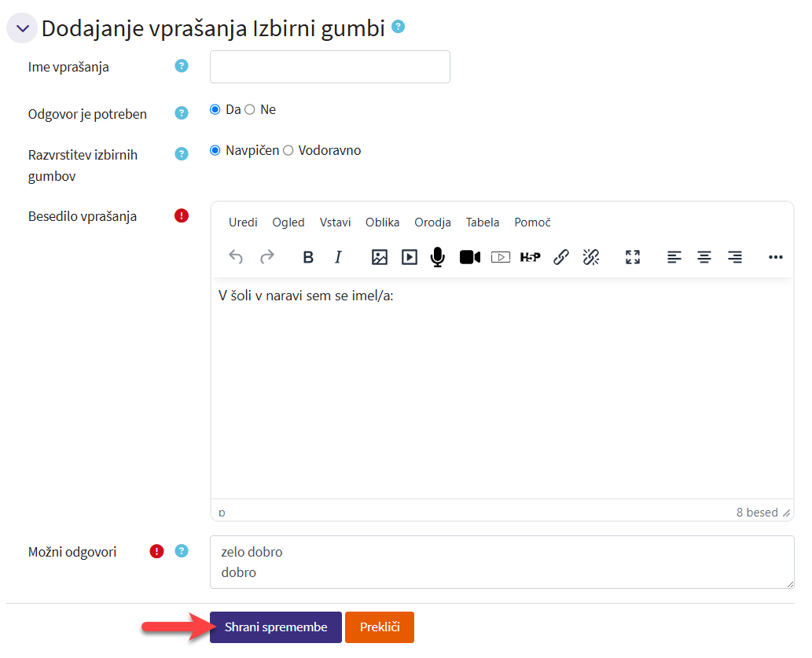Viewport: 812px width, 658px height.
Task: Insert an image using the picture icon
Action: point(380,257)
